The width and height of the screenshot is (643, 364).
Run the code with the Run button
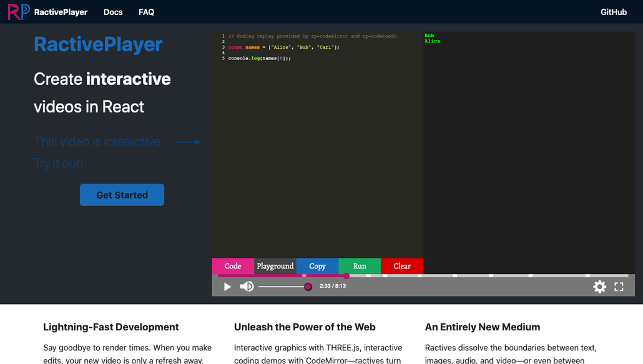click(360, 266)
